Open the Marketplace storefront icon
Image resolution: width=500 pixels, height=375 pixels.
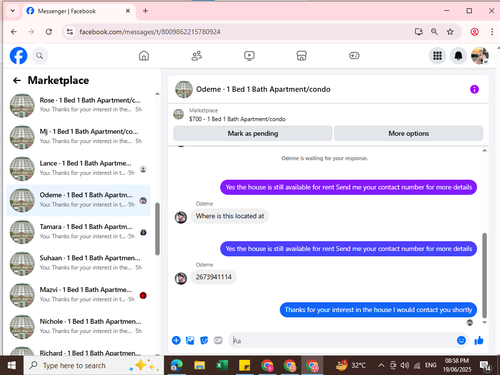coord(301,56)
